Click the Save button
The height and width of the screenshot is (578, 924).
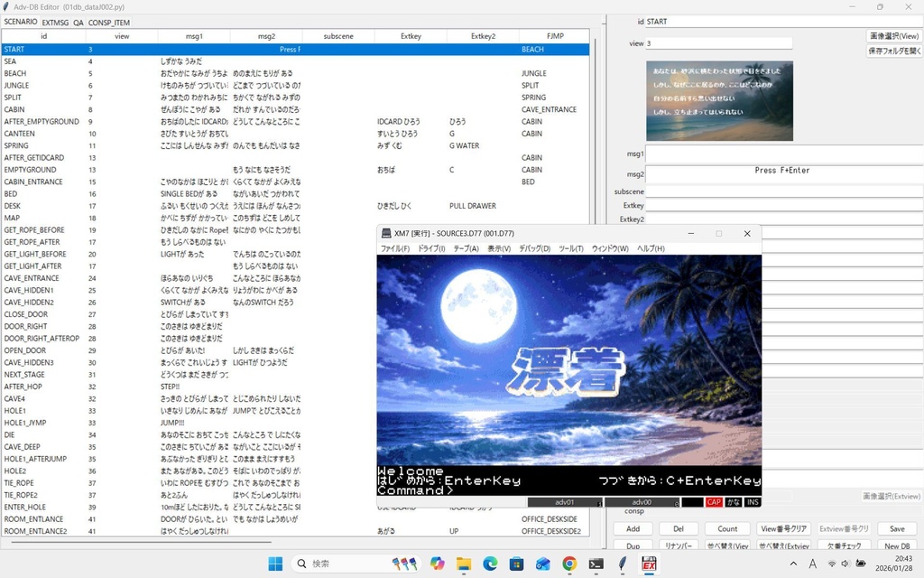click(x=897, y=529)
